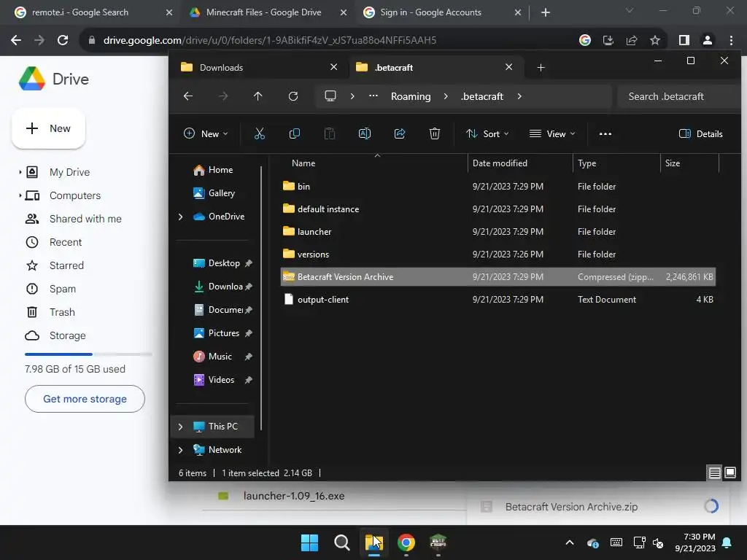This screenshot has height=560, width=747.
Task: Open notification bell in system tray
Action: (727, 542)
